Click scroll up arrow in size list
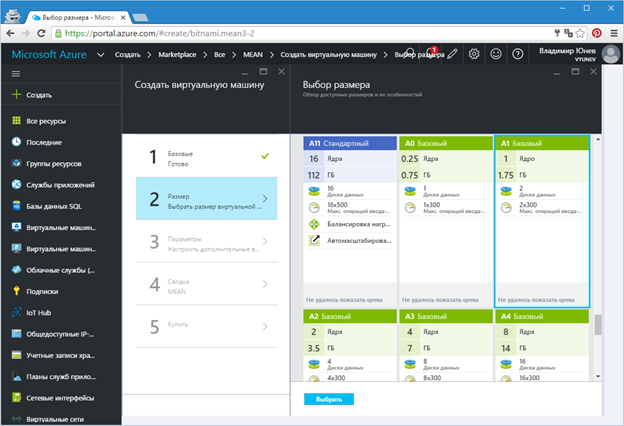 (x=598, y=139)
